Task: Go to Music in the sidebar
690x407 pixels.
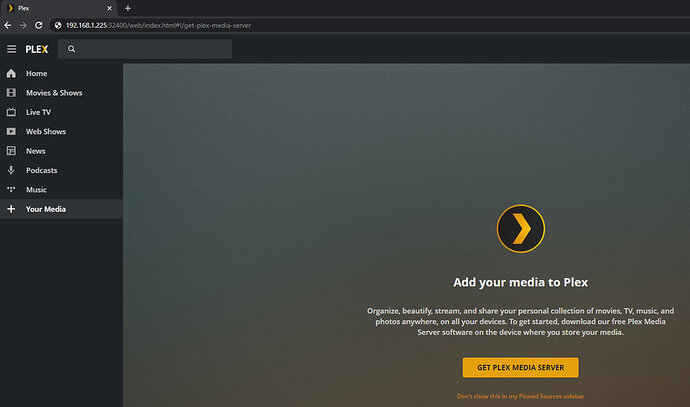Action: pos(36,190)
